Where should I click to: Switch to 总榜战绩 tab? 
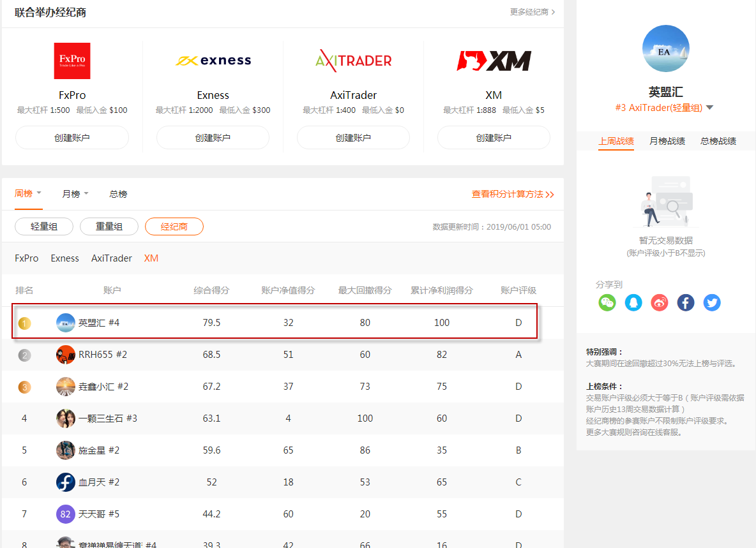pyautogui.click(x=718, y=141)
